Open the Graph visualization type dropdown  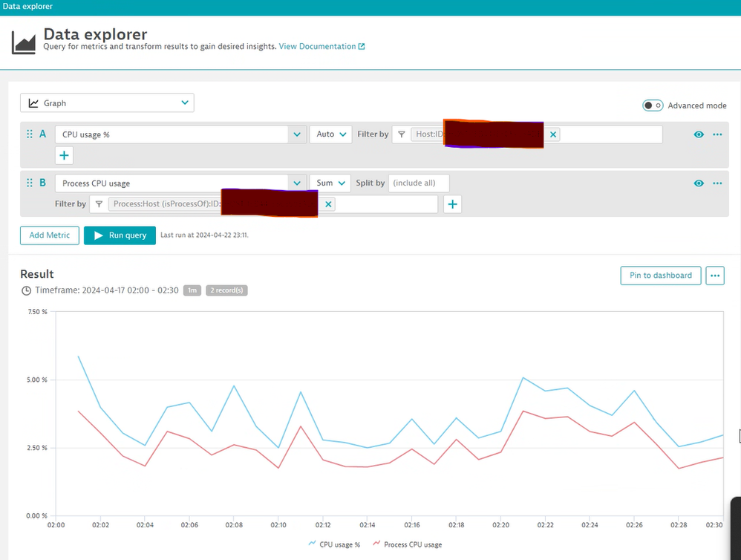[x=107, y=103]
